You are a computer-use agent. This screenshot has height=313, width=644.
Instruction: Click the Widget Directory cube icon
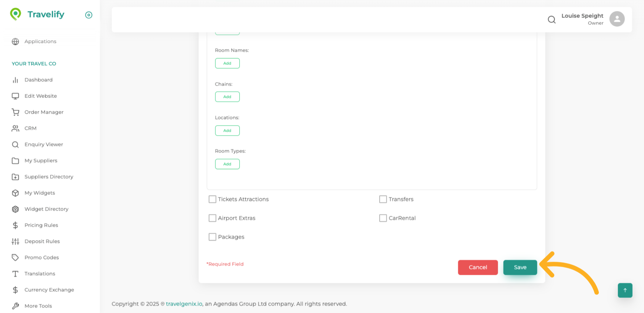point(15,209)
